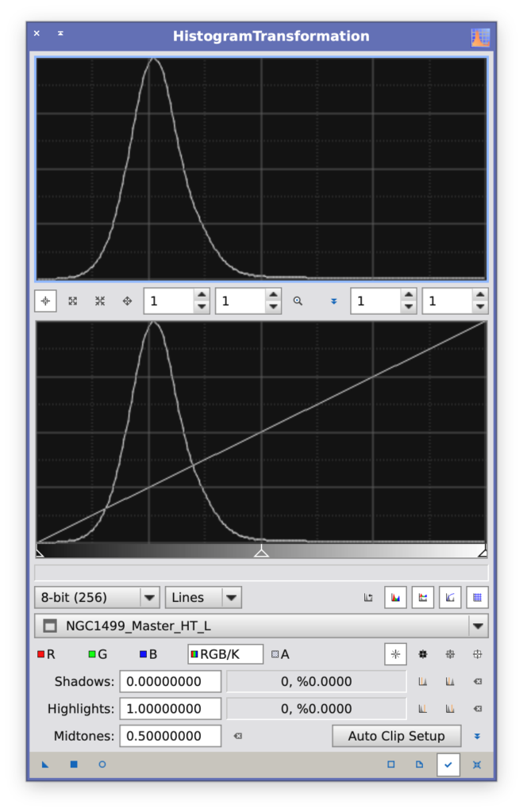Select the zoom-in magnifier icon
523x812 pixels.
pyautogui.click(x=298, y=301)
